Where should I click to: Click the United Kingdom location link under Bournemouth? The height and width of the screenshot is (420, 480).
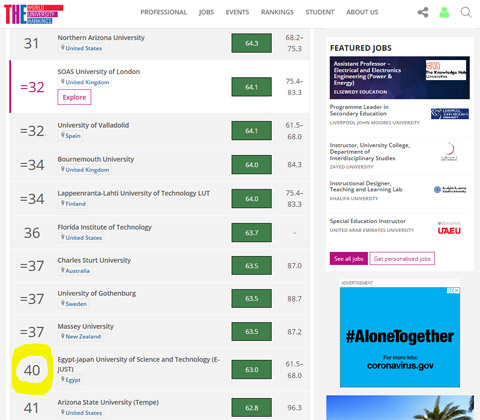pyautogui.click(x=87, y=170)
